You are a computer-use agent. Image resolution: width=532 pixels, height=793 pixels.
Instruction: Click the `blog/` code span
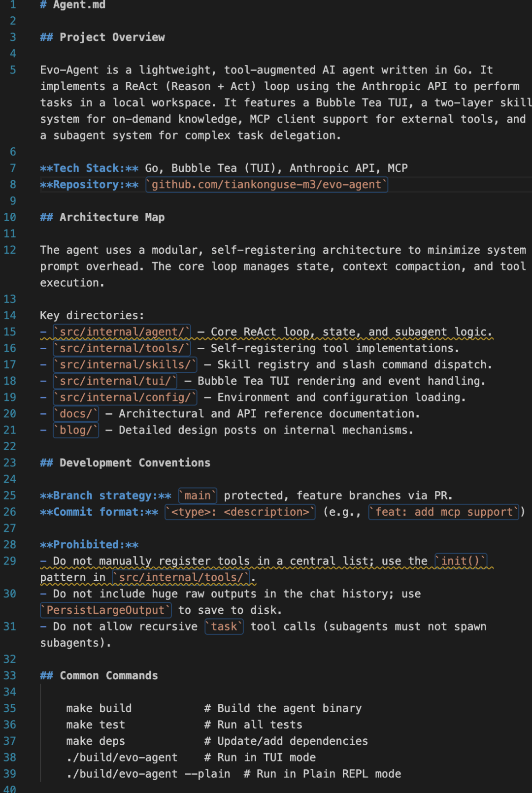[76, 430]
